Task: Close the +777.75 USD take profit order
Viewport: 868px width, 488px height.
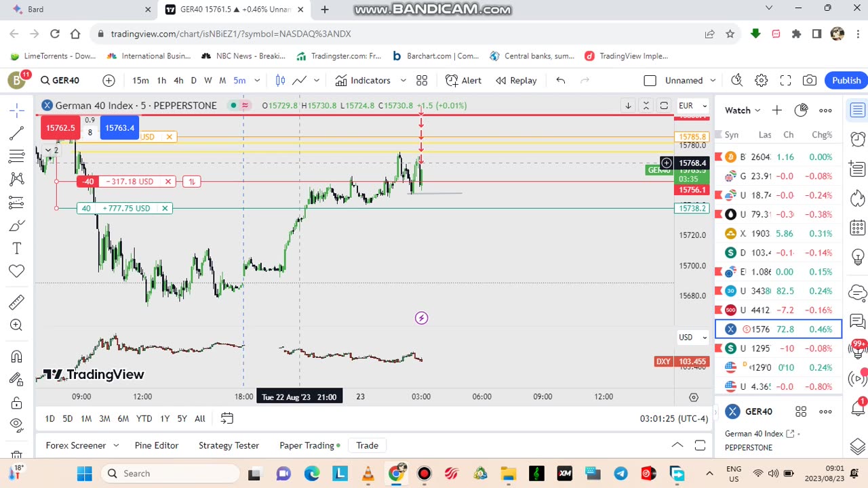Action: click(x=165, y=208)
